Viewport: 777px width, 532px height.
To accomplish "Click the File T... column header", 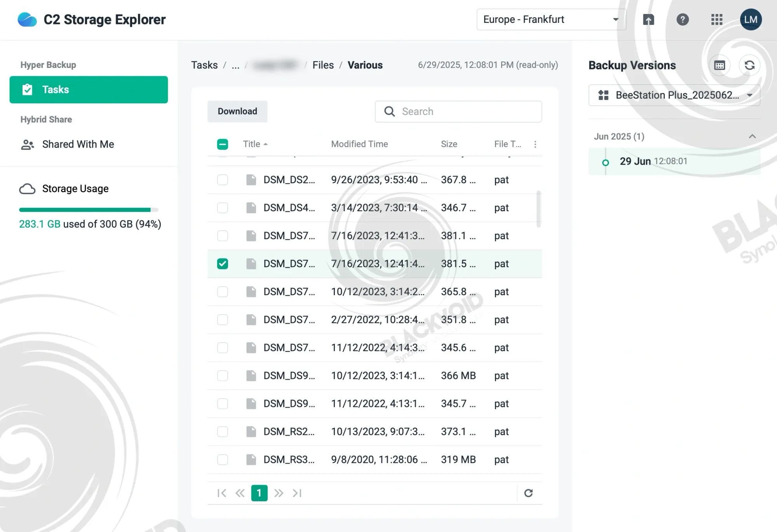I will [508, 144].
